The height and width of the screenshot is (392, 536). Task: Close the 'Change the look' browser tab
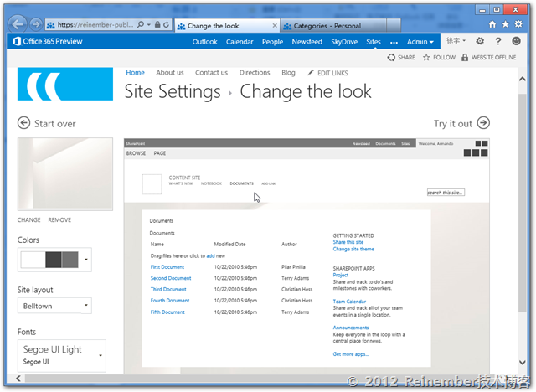[275, 26]
